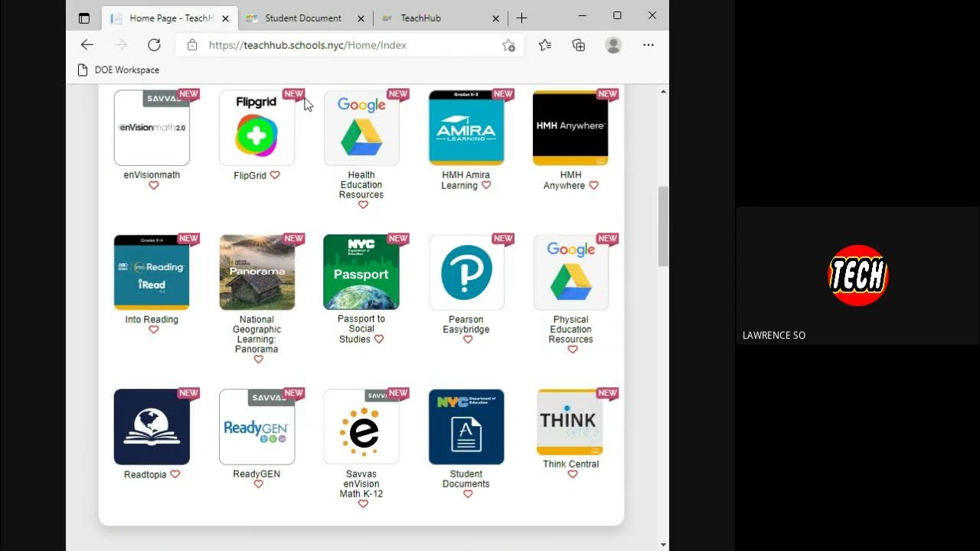The height and width of the screenshot is (551, 980).
Task: Open the Think Central tile
Action: pyautogui.click(x=570, y=422)
